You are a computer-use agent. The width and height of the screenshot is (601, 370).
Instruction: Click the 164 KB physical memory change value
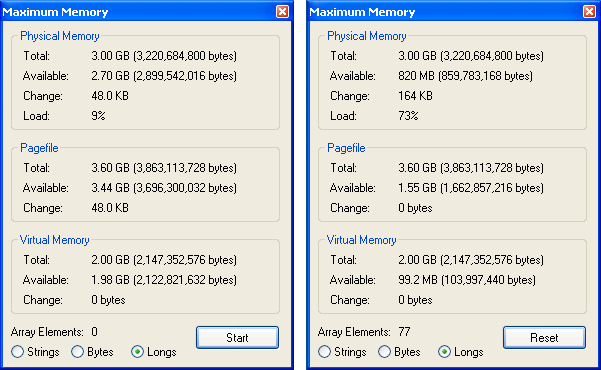pos(415,96)
